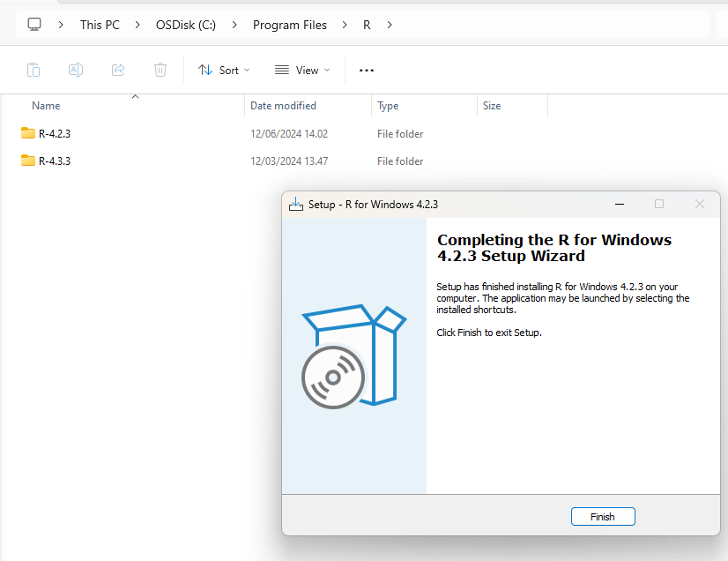Sort files by Date modified column
Viewport: 728px width, 561px height.
283,106
